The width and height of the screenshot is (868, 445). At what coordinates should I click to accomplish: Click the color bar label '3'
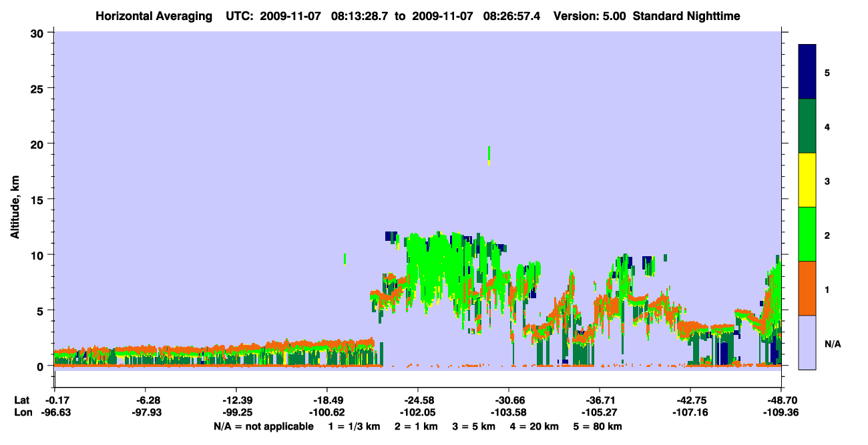pyautogui.click(x=827, y=181)
